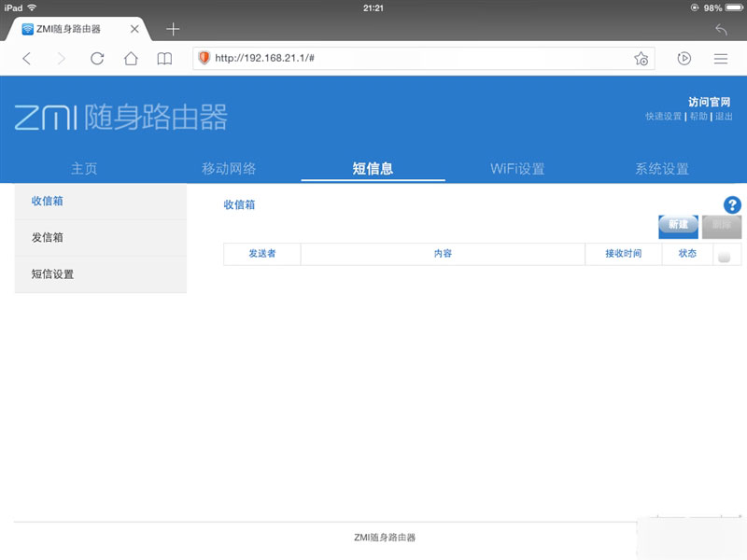Click the shield icon in the address bar
This screenshot has height=560, width=747.
[x=204, y=58]
